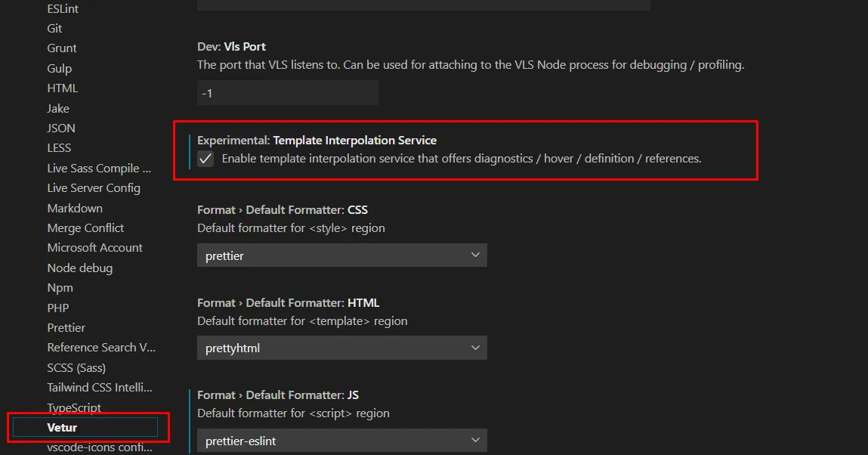
Task: Select Live Server Config settings
Action: click(94, 188)
